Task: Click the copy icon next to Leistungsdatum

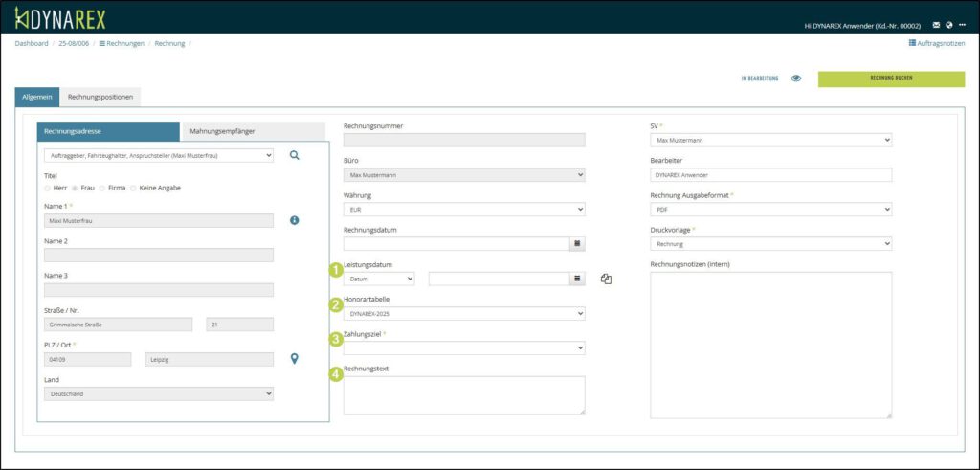Action: pos(606,279)
